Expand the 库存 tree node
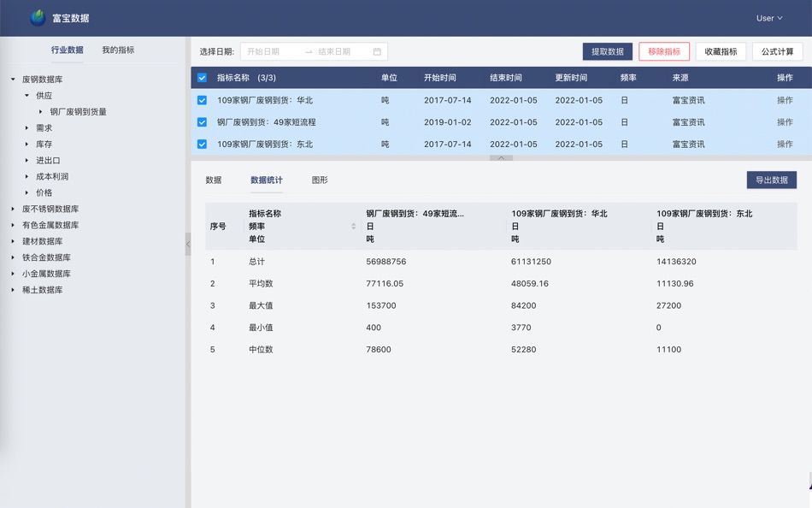 click(27, 145)
